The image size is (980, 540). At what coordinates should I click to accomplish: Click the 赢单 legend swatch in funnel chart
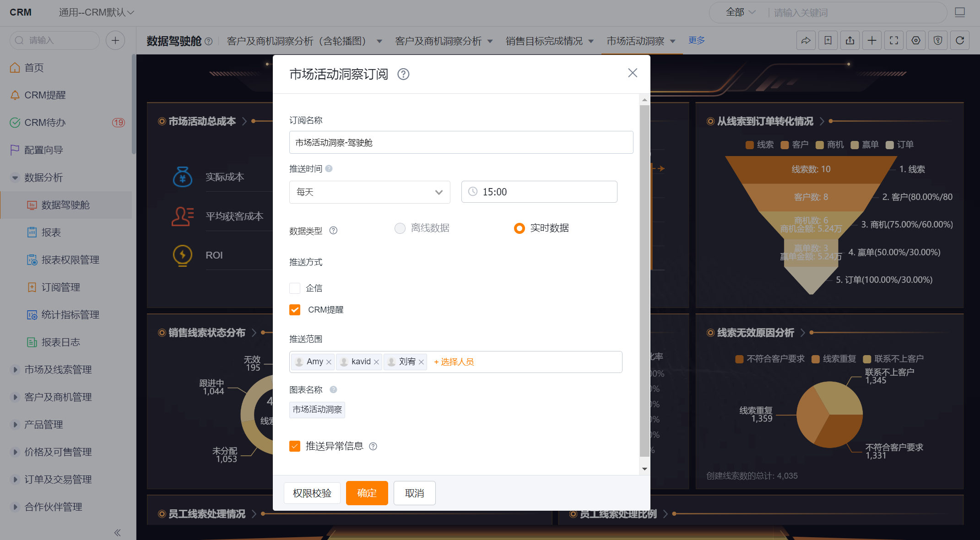pyautogui.click(x=855, y=145)
